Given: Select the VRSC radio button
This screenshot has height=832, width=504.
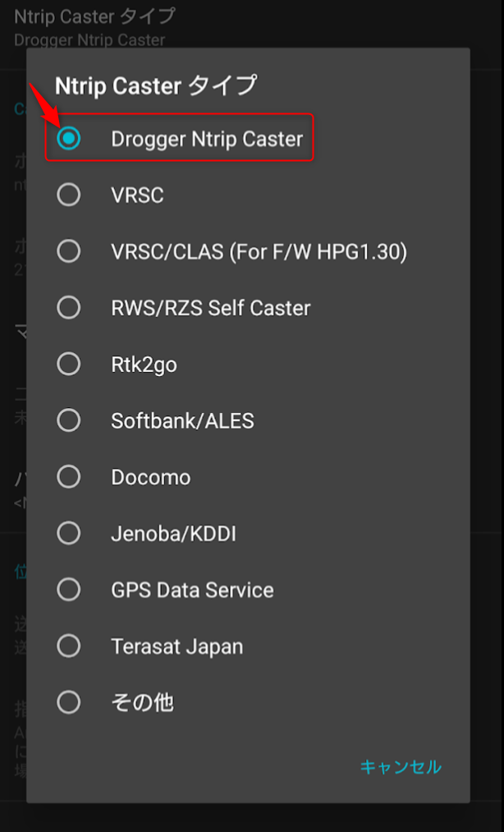Looking at the screenshot, I should tap(69, 195).
